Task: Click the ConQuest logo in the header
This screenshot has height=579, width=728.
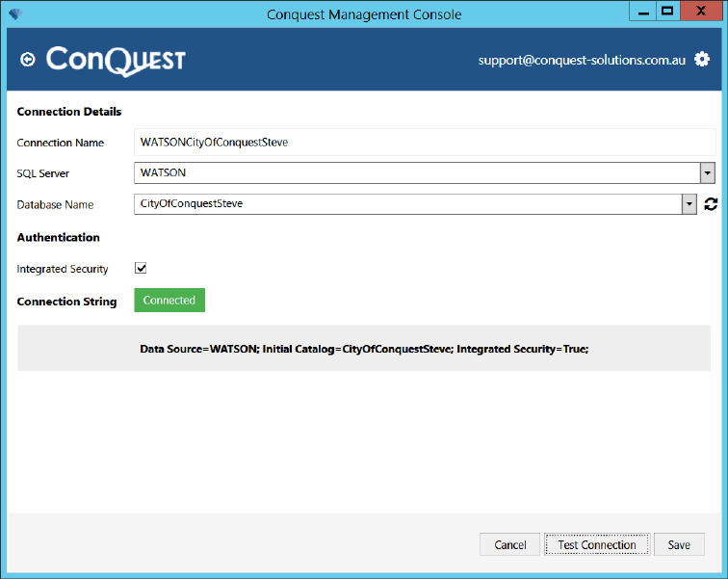Action: (x=116, y=61)
